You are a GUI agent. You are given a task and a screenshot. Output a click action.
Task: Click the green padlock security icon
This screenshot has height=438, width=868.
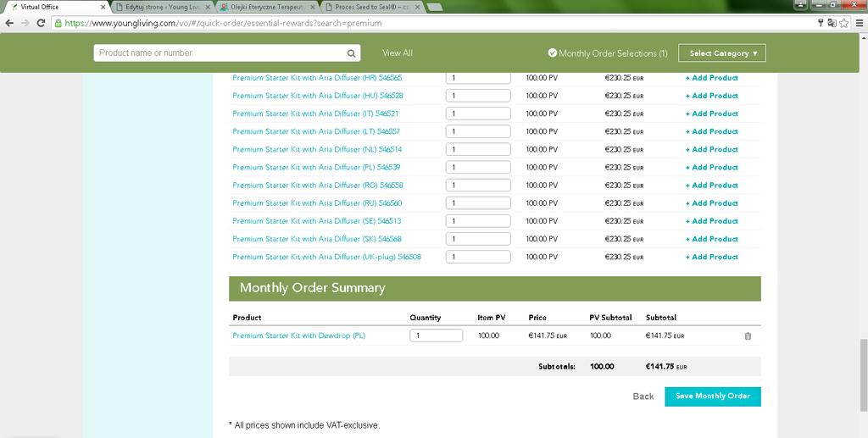(58, 23)
